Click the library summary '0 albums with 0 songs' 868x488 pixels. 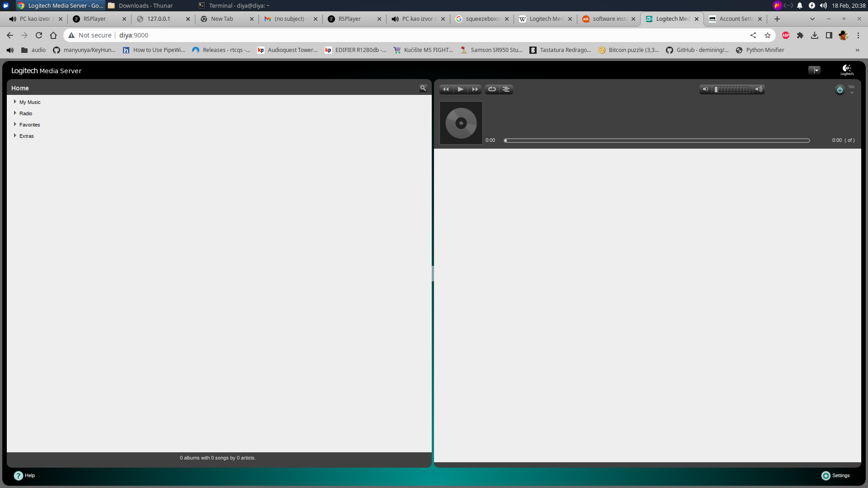tap(217, 458)
